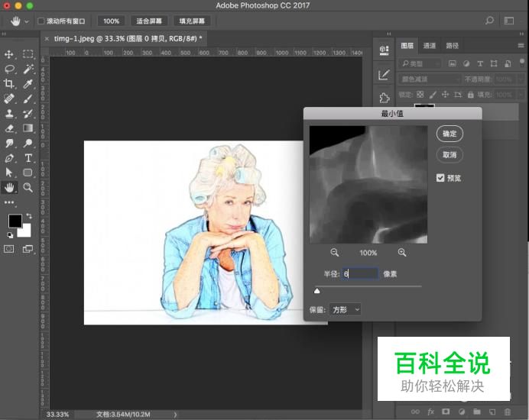This screenshot has height=420, width=529.
Task: Select the Crop tool
Action: pyautogui.click(x=9, y=83)
